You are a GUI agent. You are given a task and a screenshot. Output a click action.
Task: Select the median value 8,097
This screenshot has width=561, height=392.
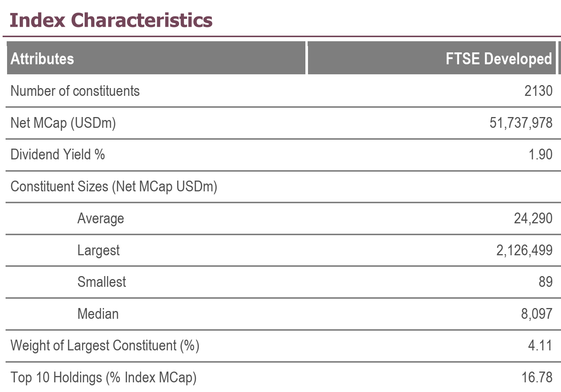[x=536, y=314]
